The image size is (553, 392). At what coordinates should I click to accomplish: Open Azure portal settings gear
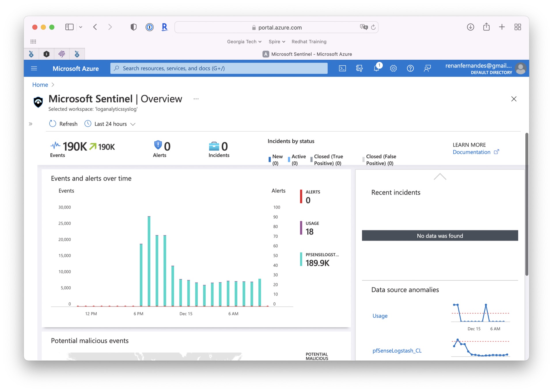pos(393,68)
